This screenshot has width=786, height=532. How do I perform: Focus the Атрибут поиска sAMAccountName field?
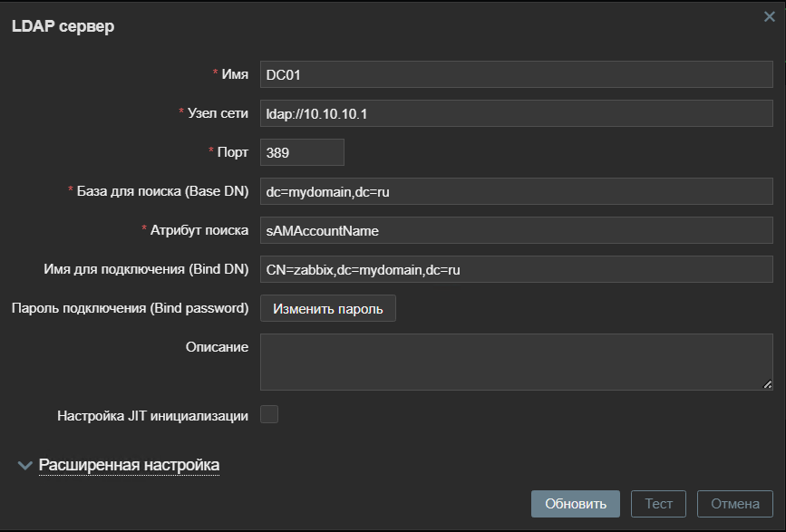click(515, 230)
